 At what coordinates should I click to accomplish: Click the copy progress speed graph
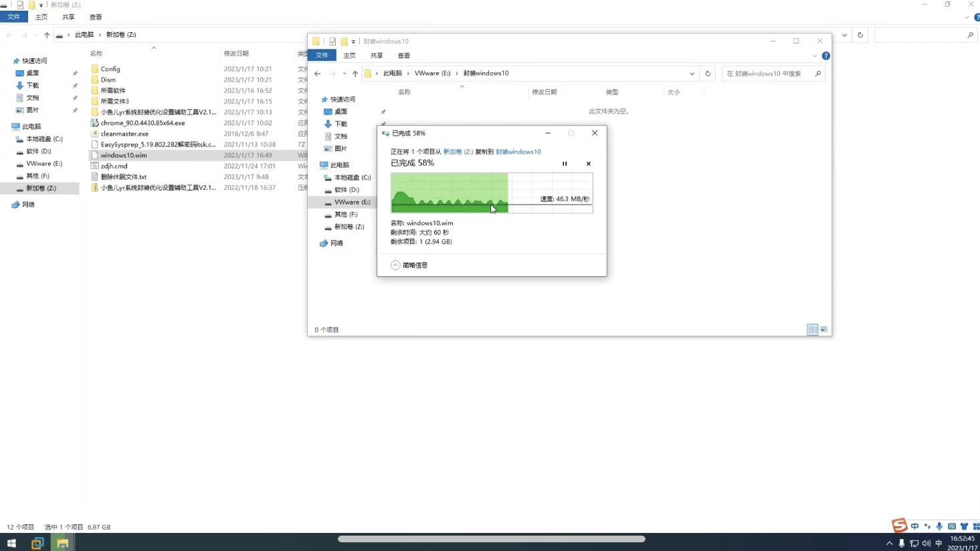pos(492,193)
